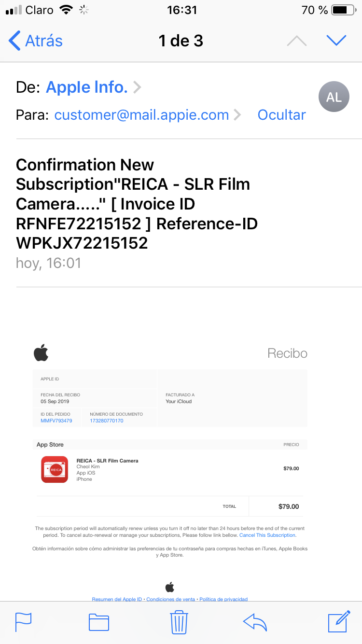Tap the trash can to delete email
362x644 pixels.
pos(179,622)
